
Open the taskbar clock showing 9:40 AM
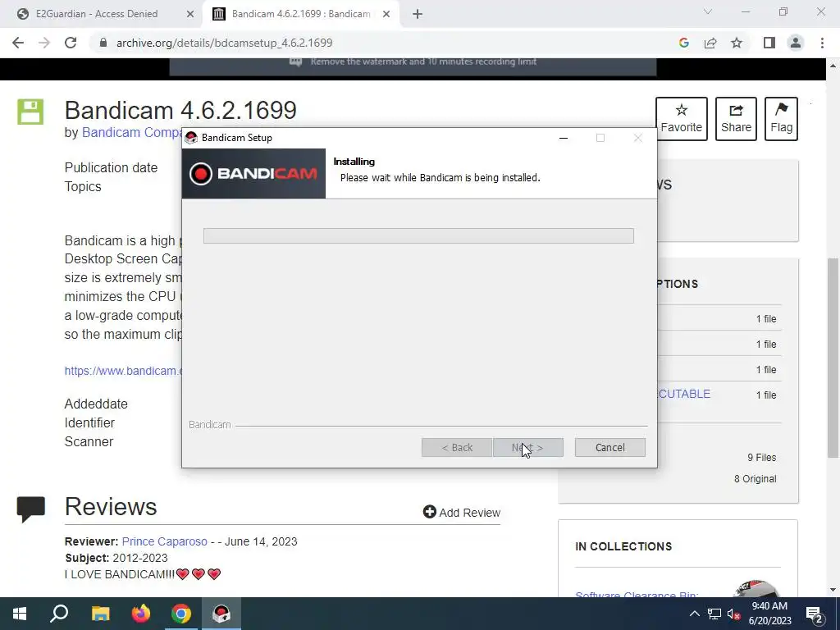769,614
